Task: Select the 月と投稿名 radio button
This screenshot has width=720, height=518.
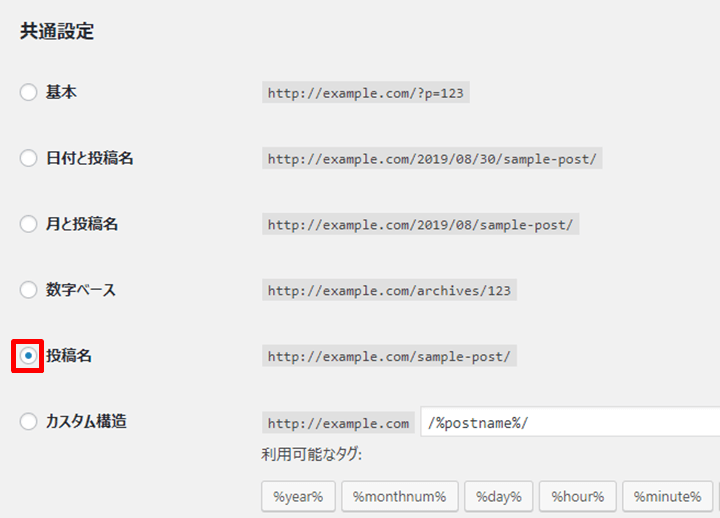Action: pyautogui.click(x=28, y=224)
